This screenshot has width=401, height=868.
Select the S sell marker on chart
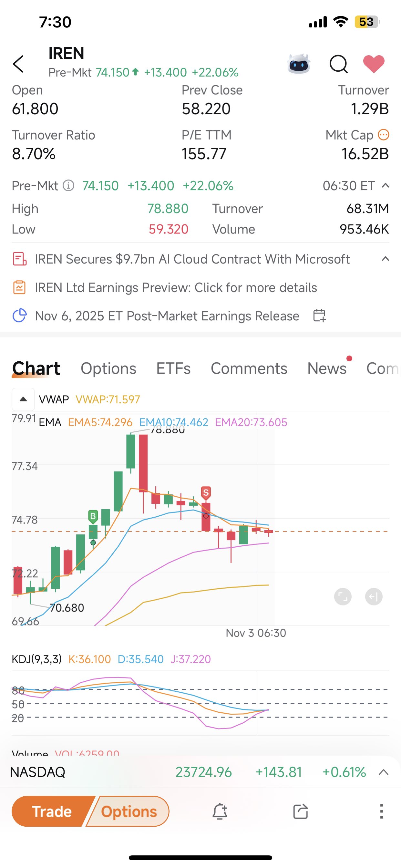point(206,493)
